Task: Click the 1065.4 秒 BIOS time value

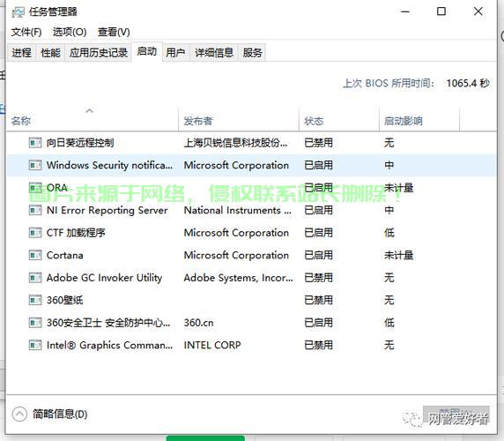Action: coord(468,83)
